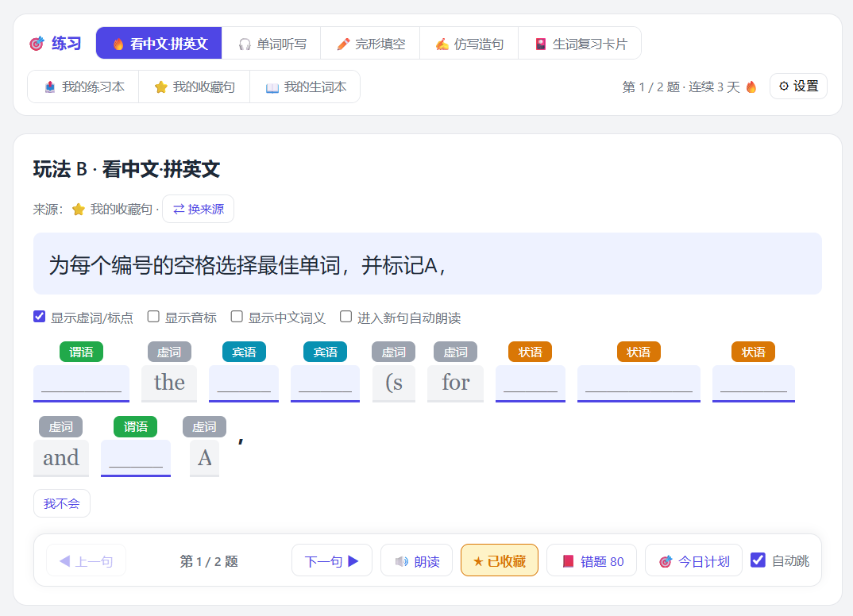Click the word tile 'A'
Image resolution: width=853 pixels, height=616 pixels.
204,458
